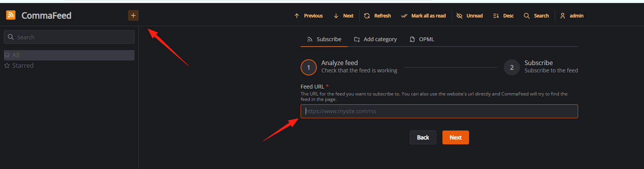Select step 2 Subscribe

541,67
